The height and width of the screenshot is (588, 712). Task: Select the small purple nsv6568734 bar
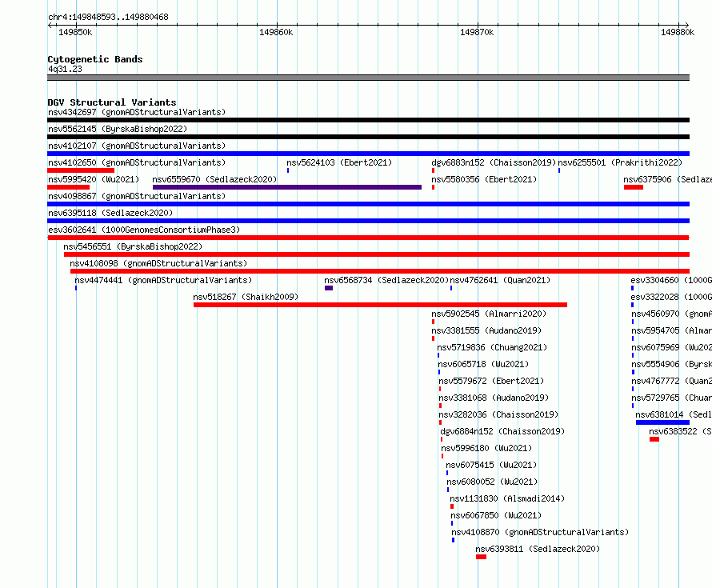(x=329, y=288)
